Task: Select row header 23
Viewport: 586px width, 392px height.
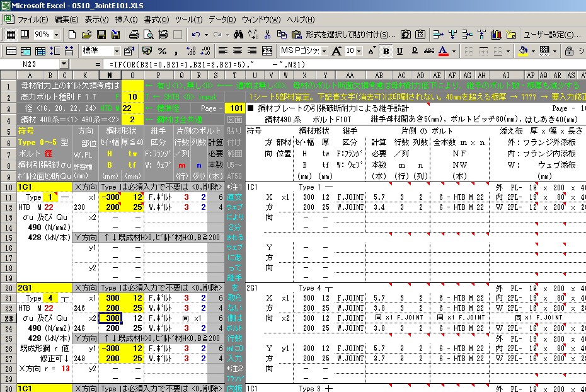Action: coord(8,318)
